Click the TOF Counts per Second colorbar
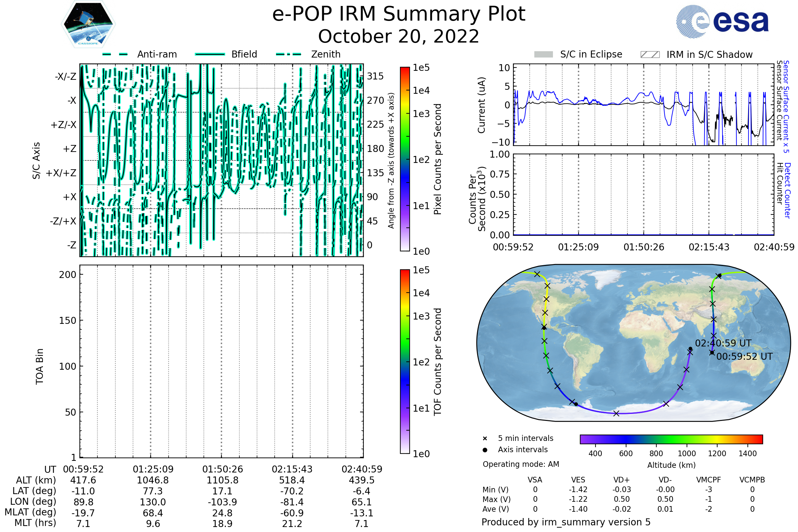The image size is (798, 532). [x=405, y=361]
